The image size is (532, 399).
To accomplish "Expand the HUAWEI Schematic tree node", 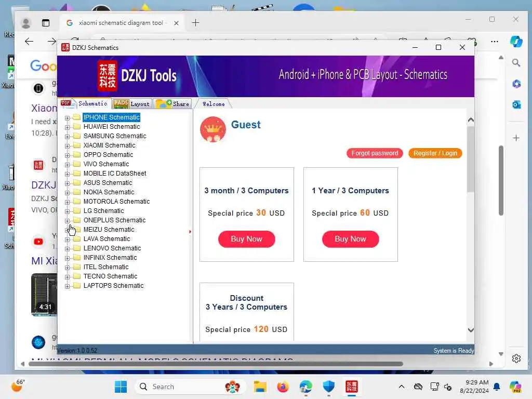I will click(x=67, y=127).
